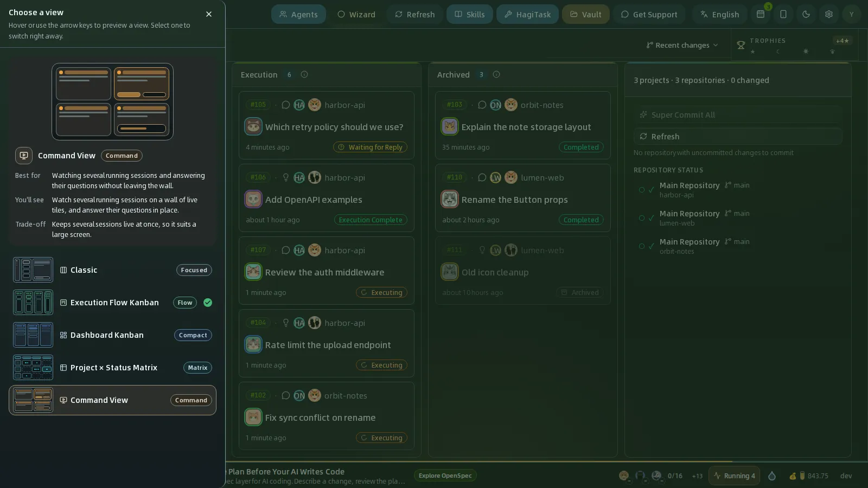Open the Agents tab
Image resolution: width=868 pixels, height=488 pixels.
click(x=298, y=14)
